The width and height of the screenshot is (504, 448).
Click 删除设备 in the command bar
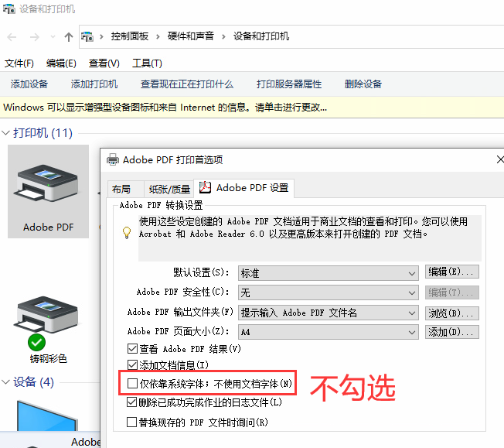coord(363,84)
